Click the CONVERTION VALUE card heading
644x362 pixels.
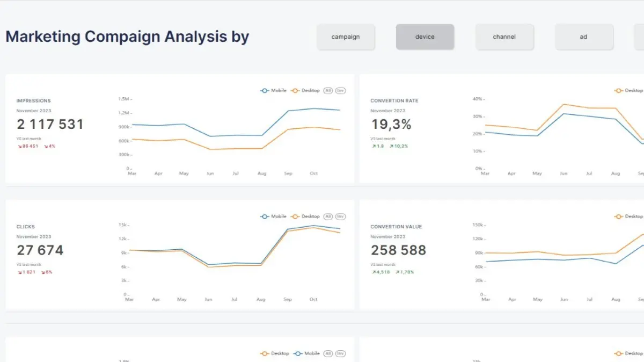point(396,227)
